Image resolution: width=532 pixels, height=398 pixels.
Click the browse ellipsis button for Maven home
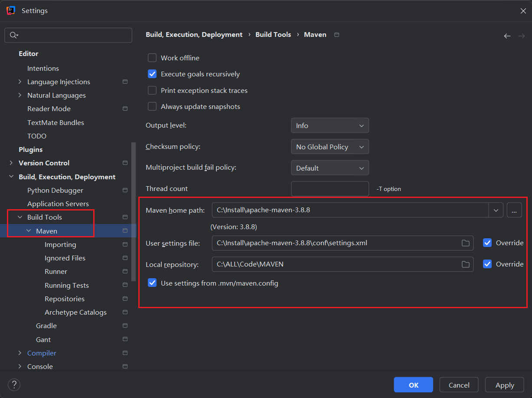tap(514, 210)
